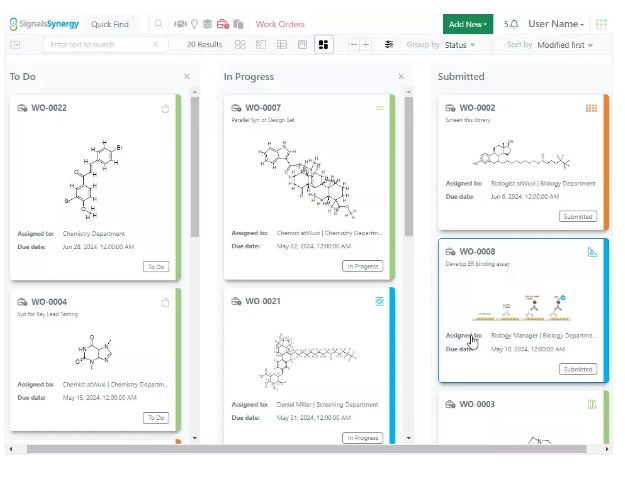Screen dimensions: 625x500
Task: Click the 'Enter text to search' field
Action: (x=100, y=45)
